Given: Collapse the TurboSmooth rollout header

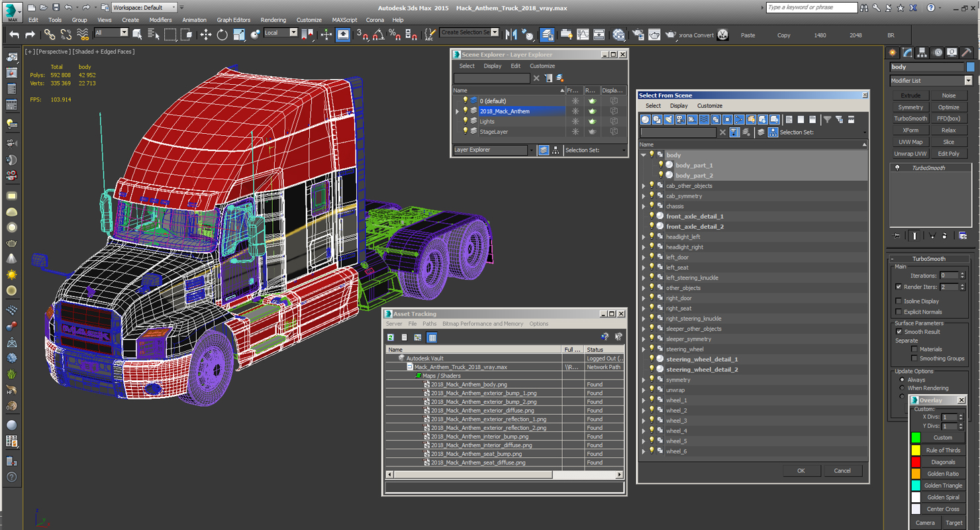Looking at the screenshot, I should click(928, 259).
